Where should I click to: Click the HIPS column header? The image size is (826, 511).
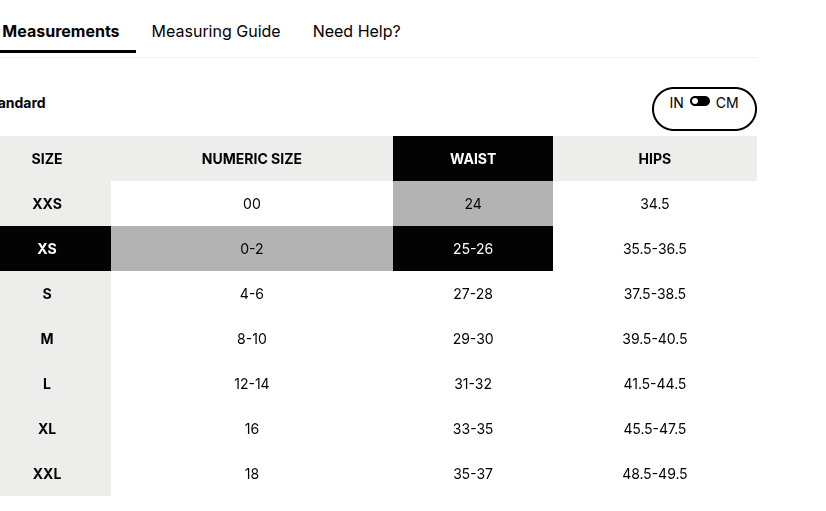pyautogui.click(x=655, y=159)
